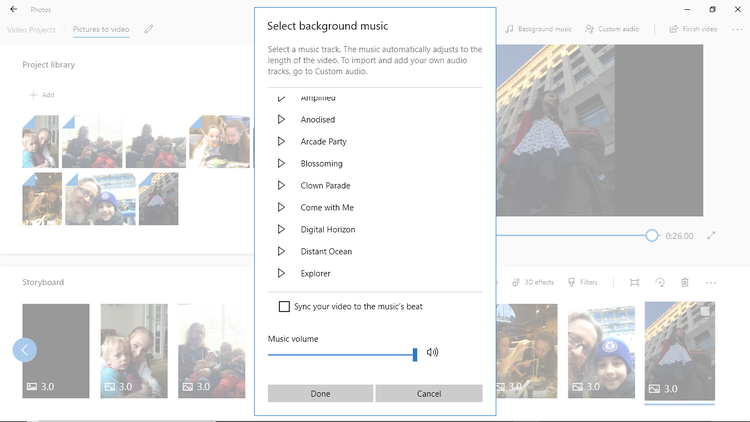Enable Sync your video to the music's beat
Screen dimensions: 750x422
(284, 307)
